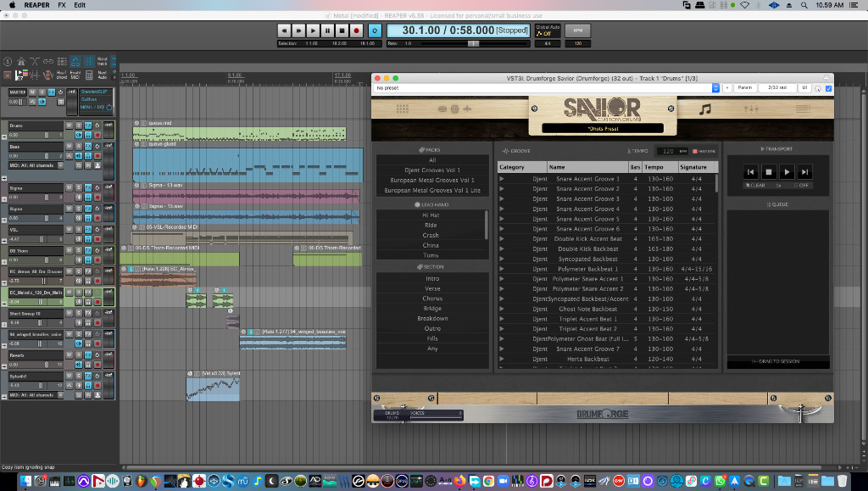Skip to previous groove in Savior transport

[750, 172]
